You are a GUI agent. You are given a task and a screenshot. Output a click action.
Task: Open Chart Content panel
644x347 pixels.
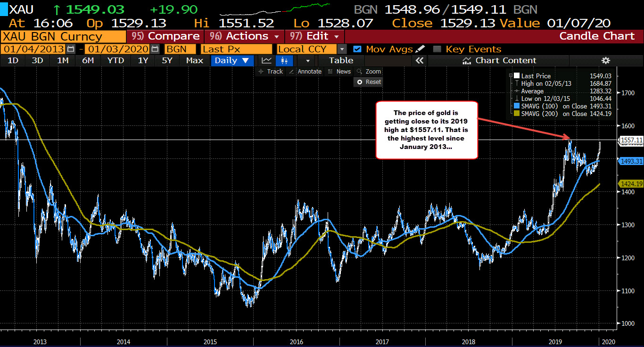(500, 60)
